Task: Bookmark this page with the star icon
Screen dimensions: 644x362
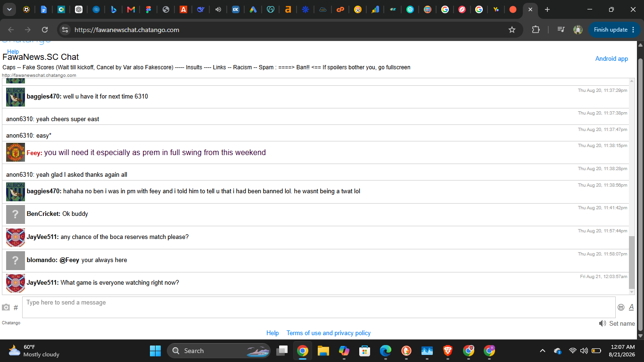Action: pos(512,30)
